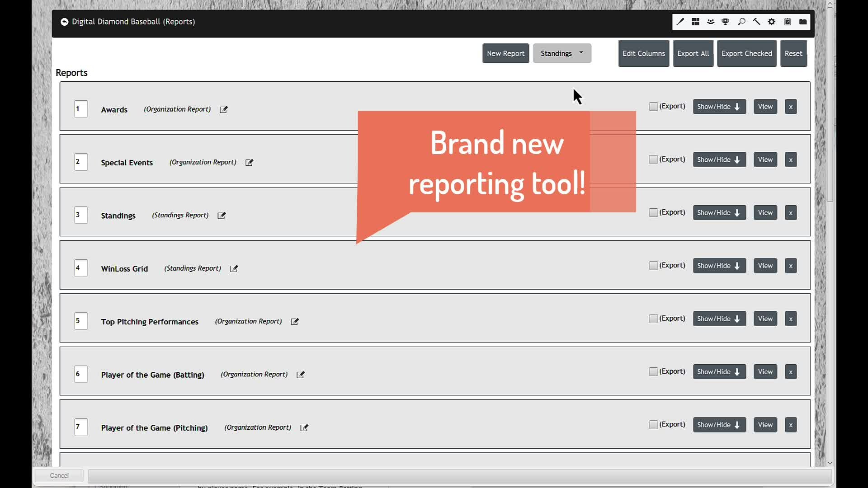Open the Standings dropdown
The image size is (868, 488).
click(562, 53)
